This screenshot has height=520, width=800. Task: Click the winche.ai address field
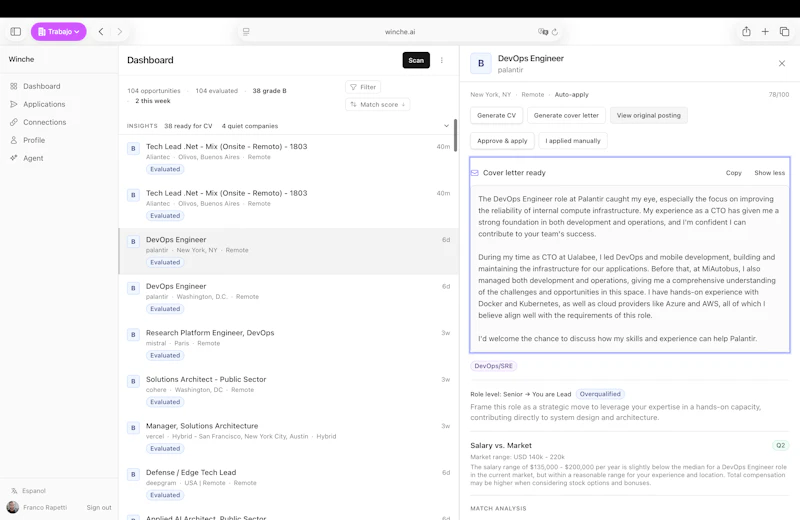(400, 32)
